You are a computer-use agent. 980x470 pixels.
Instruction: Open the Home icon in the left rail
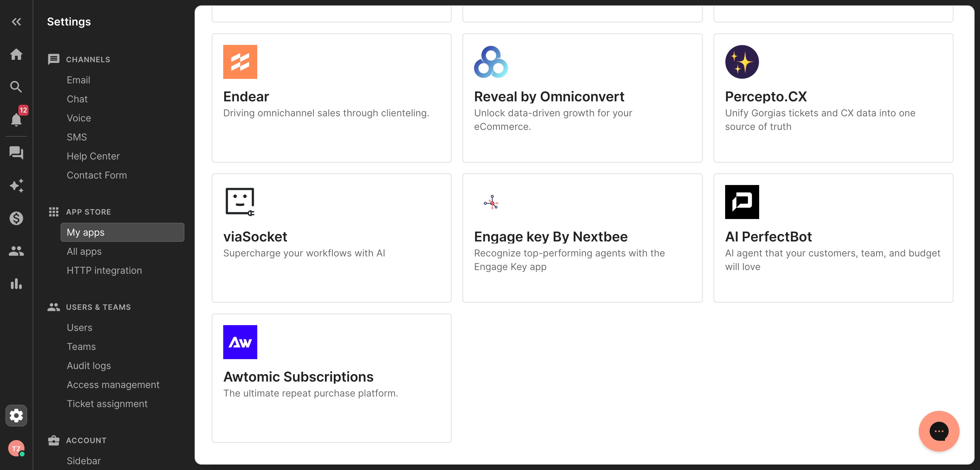(16, 54)
